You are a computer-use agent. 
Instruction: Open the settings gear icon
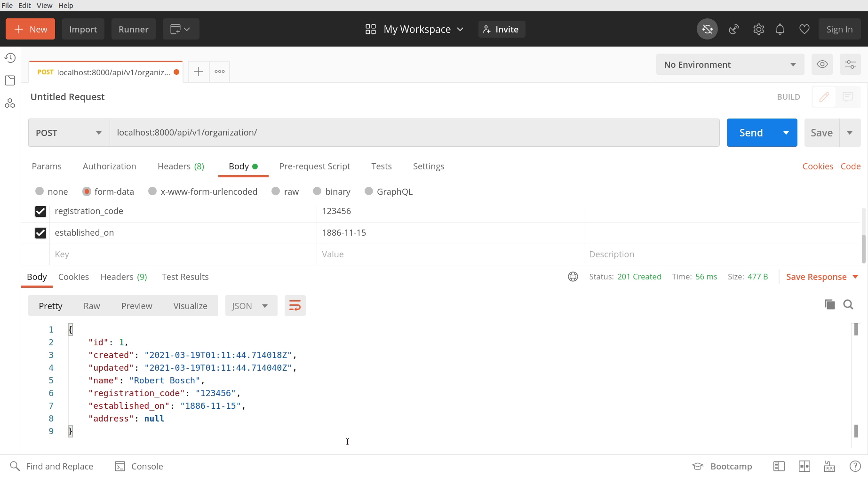758,29
